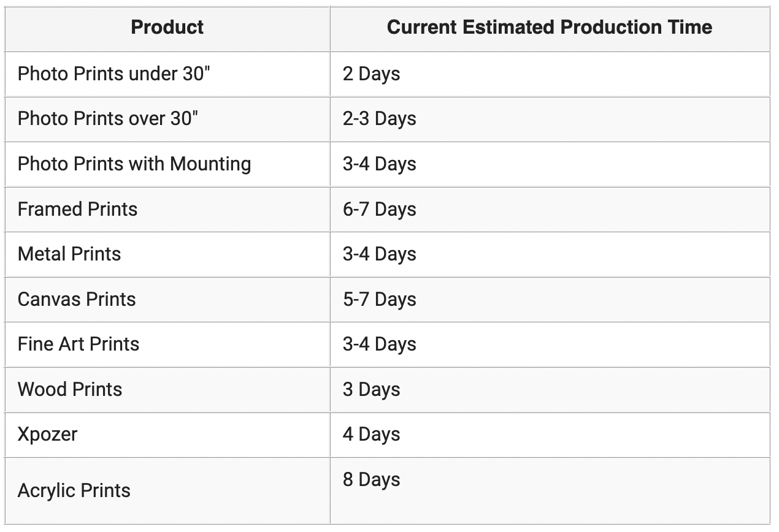Image resolution: width=779 pixels, height=532 pixels.
Task: Select the 4 Days time for Xpozer
Action: [371, 435]
